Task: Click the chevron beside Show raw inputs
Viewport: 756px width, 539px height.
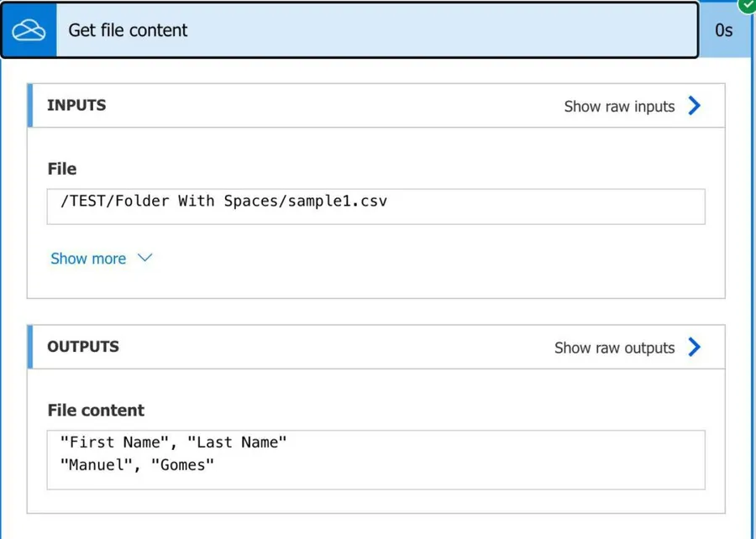Action: click(694, 106)
